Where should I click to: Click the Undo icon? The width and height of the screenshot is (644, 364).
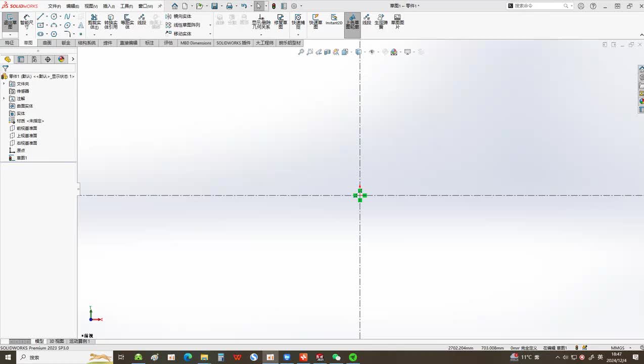(x=244, y=6)
